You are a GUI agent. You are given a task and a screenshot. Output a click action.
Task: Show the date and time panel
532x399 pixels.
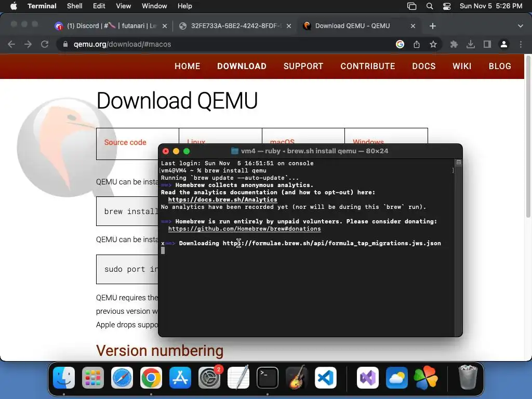tap(490, 6)
